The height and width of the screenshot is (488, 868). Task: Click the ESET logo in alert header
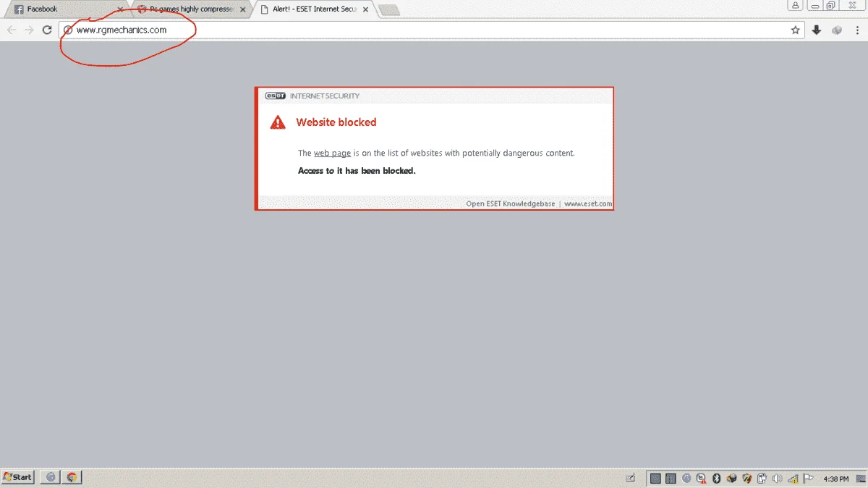[x=275, y=96]
